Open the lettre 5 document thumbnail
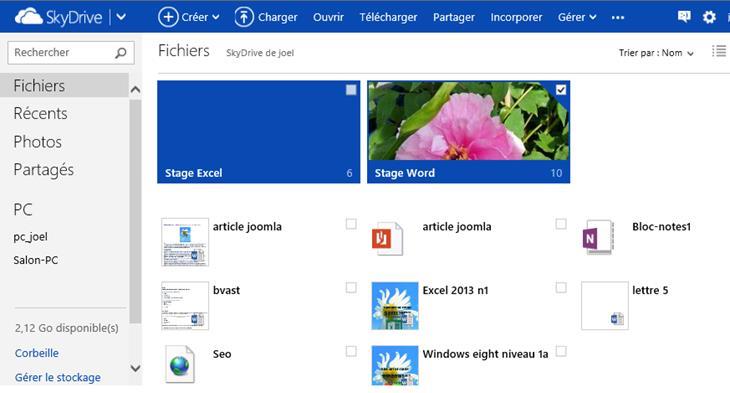Screen dimensions: 730x393 pyautogui.click(x=605, y=305)
